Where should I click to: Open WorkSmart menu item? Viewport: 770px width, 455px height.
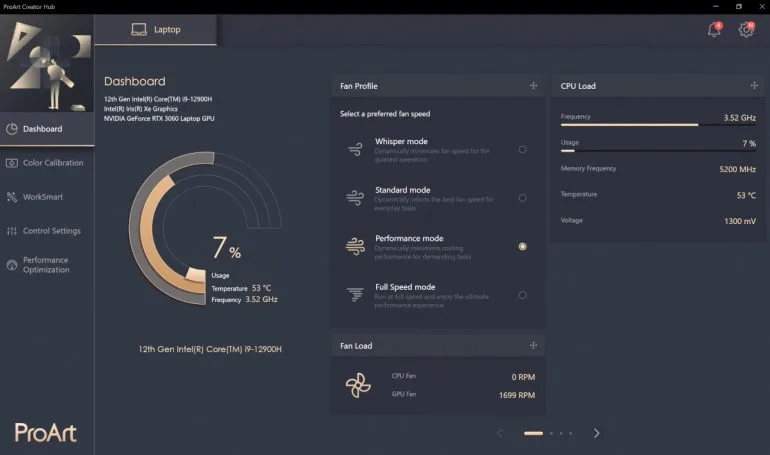click(47, 197)
